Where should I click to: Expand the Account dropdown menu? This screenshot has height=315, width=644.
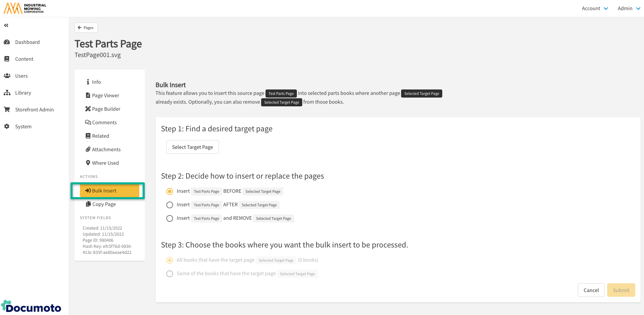pyautogui.click(x=595, y=8)
